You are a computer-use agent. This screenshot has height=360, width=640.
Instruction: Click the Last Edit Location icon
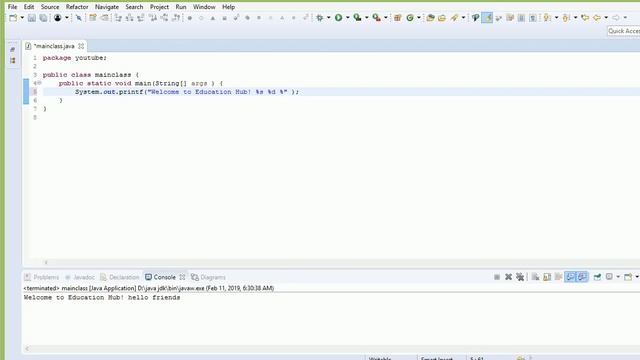[585, 18]
